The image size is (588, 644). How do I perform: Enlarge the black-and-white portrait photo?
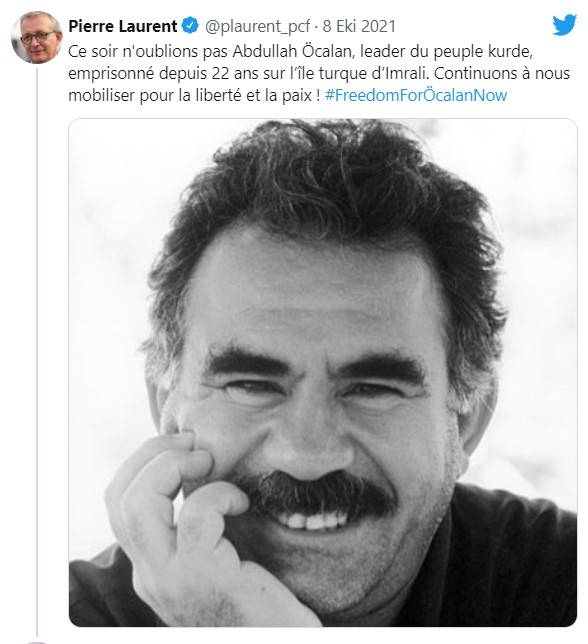323,373
